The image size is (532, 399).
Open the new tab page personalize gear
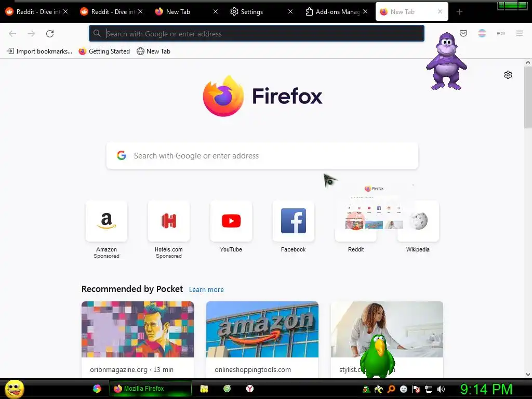[x=508, y=75]
